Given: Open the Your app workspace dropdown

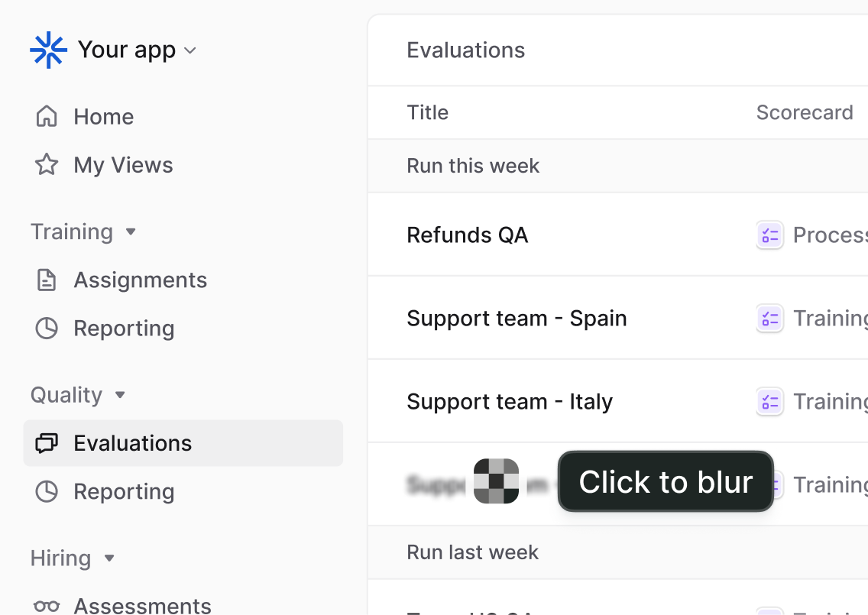Looking at the screenshot, I should pyautogui.click(x=190, y=50).
